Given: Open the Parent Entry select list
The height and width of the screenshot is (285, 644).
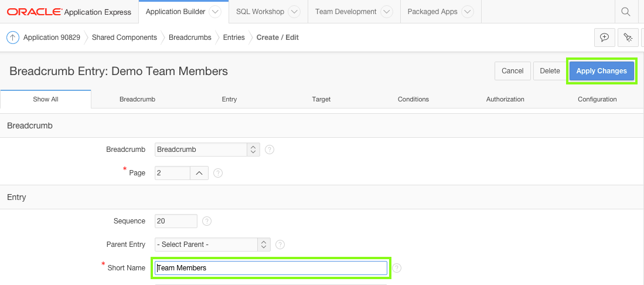Looking at the screenshot, I should 213,245.
